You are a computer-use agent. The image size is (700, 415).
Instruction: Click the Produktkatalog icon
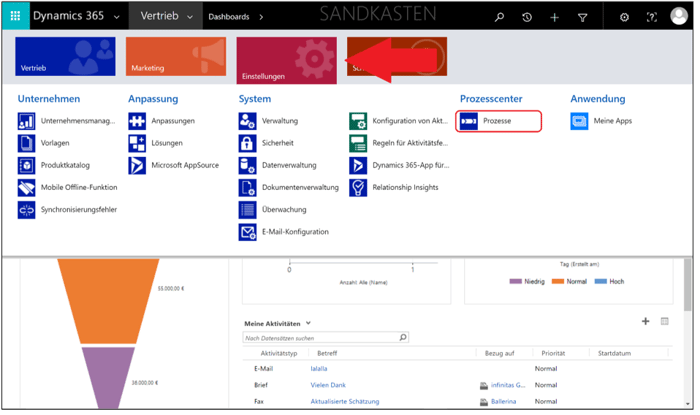[26, 166]
